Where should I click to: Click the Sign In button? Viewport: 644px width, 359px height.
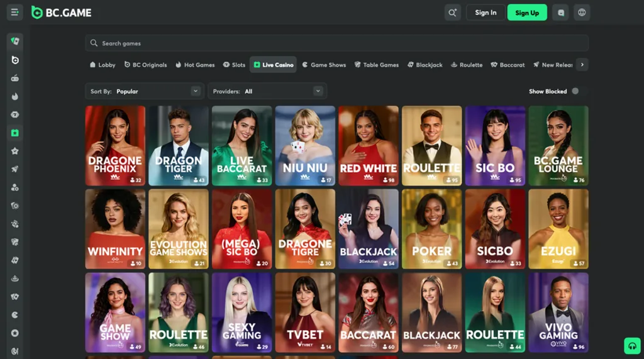(x=486, y=13)
